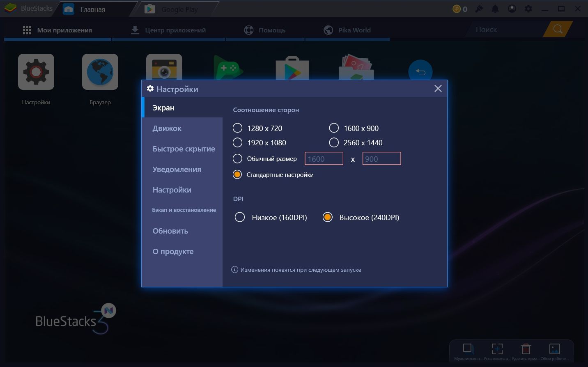Open the Центр приложений tab
The height and width of the screenshot is (367, 588).
click(x=168, y=30)
